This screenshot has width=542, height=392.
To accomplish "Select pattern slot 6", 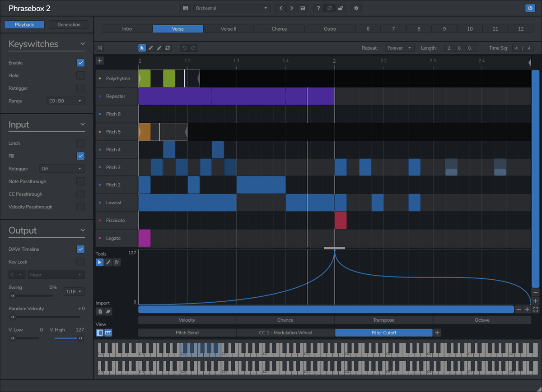I will (368, 29).
